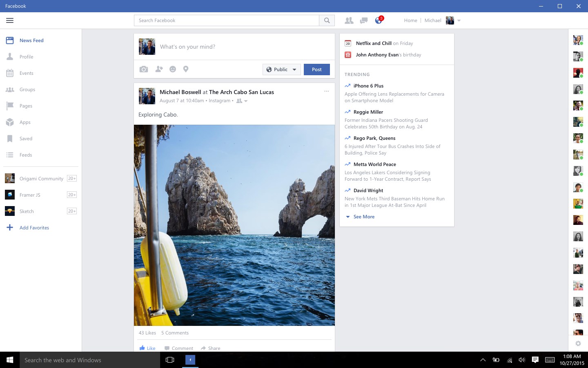Add photo using camera icon
The image size is (588, 368).
pos(144,70)
